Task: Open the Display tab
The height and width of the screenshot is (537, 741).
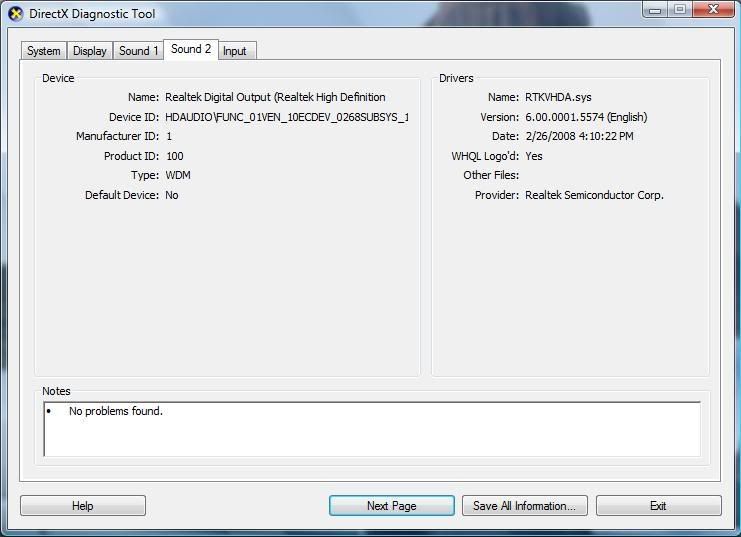Action: pos(90,51)
